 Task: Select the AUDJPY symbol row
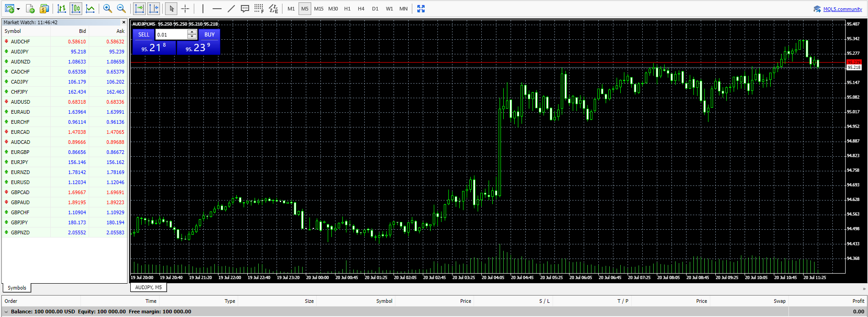[x=64, y=52]
